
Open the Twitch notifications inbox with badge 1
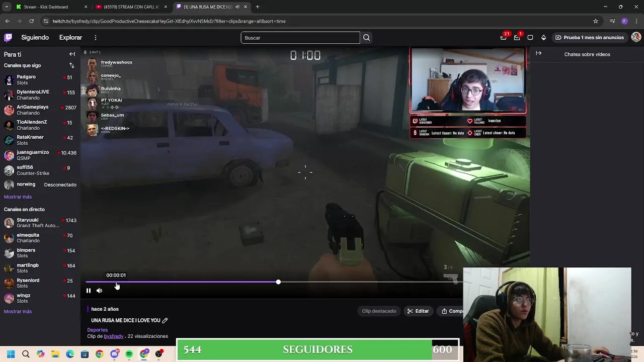[517, 37]
